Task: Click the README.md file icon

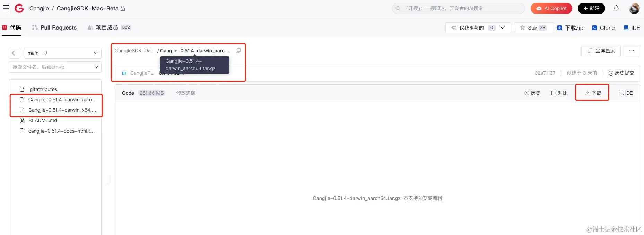Action: pos(22,120)
